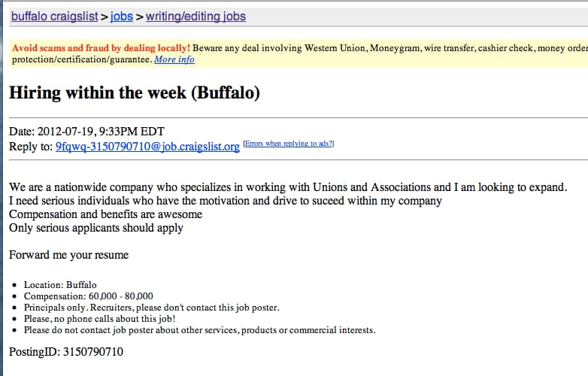Follow the More info scam warning link
Screen dimensions: 588x376
[x=174, y=59]
